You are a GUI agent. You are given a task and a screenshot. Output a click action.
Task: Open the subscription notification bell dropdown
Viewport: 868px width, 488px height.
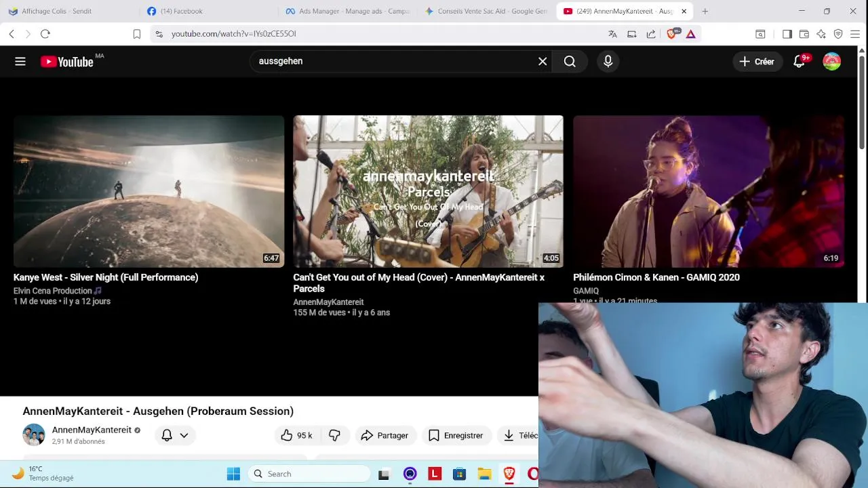[174, 435]
